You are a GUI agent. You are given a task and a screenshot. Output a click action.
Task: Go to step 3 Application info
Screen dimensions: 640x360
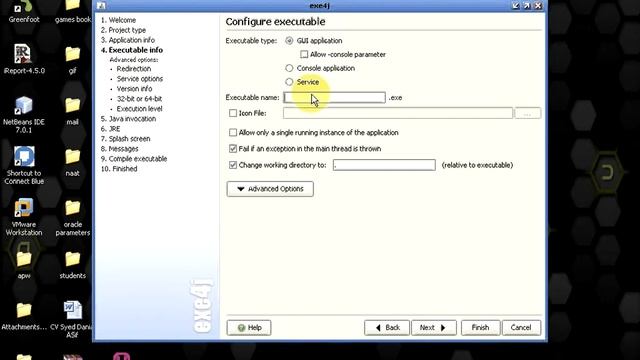[x=128, y=40]
